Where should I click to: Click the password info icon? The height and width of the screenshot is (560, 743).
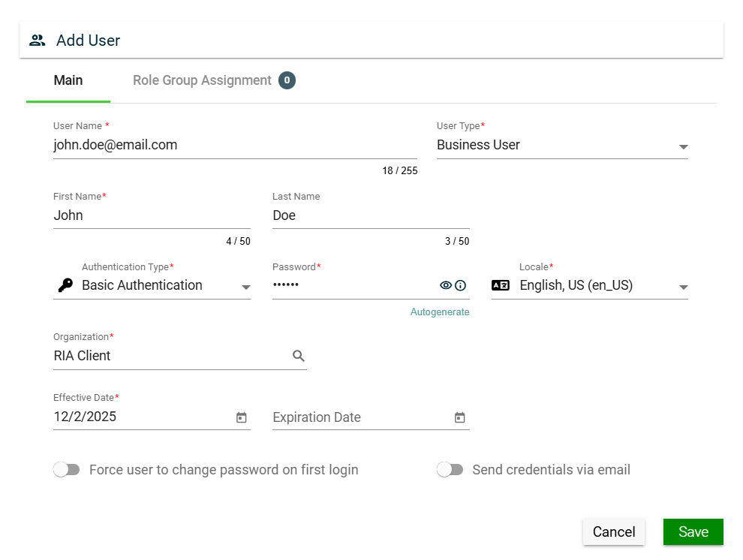click(x=461, y=285)
